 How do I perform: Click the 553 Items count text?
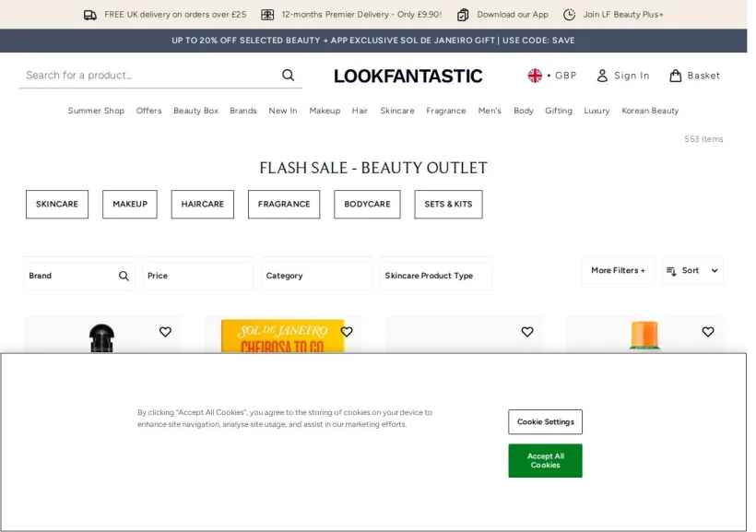703,139
